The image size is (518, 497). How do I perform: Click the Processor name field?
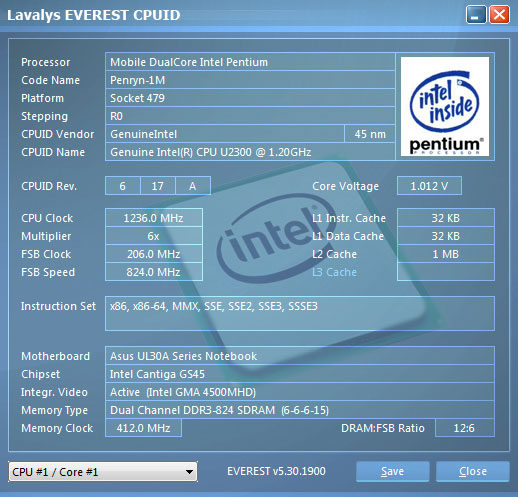click(250, 62)
